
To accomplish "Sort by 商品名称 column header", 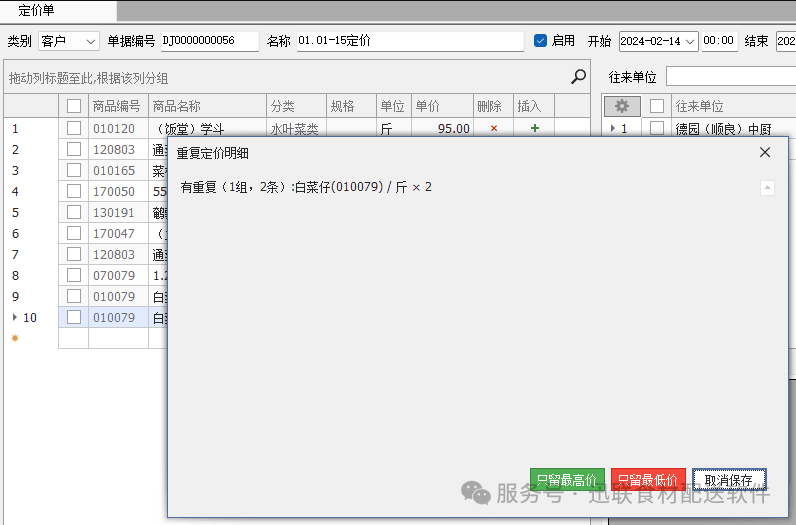I will click(x=207, y=106).
